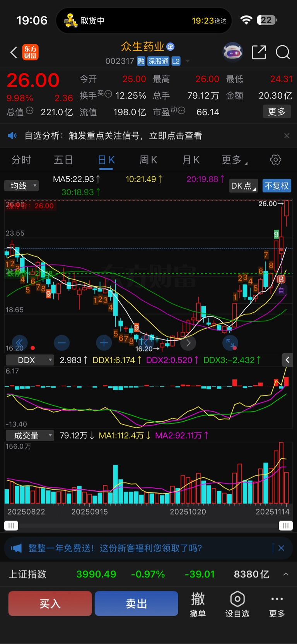Open the 取货中 delivery live activity

coord(144,20)
